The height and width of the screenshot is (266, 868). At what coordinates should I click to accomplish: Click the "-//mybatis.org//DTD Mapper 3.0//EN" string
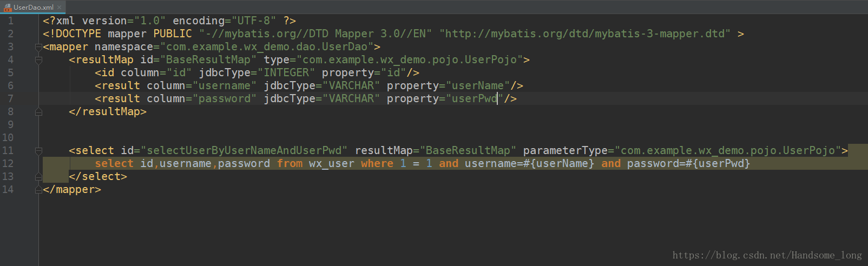coord(315,34)
